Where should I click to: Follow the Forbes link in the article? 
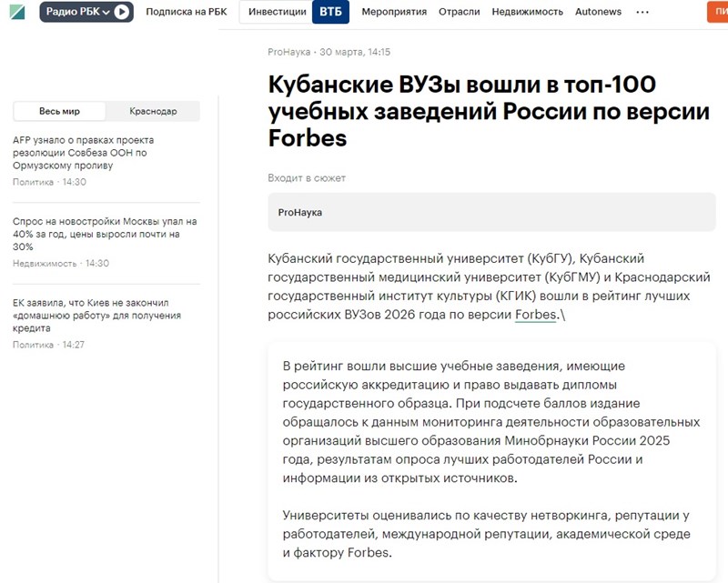click(534, 315)
